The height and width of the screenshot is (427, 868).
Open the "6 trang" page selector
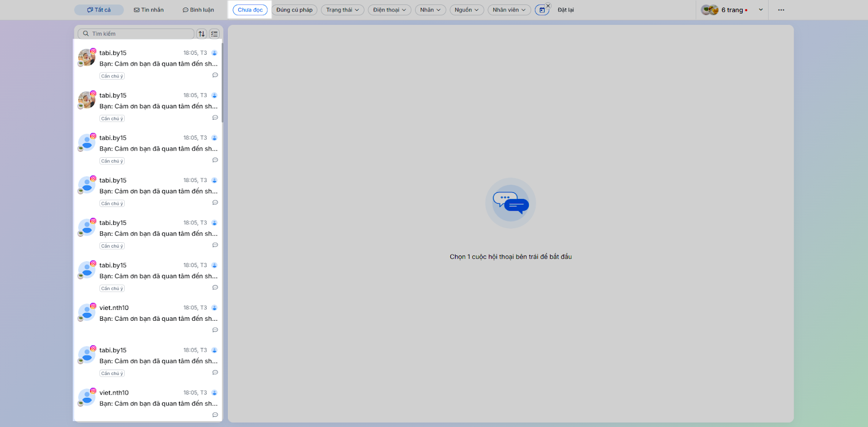click(732, 10)
